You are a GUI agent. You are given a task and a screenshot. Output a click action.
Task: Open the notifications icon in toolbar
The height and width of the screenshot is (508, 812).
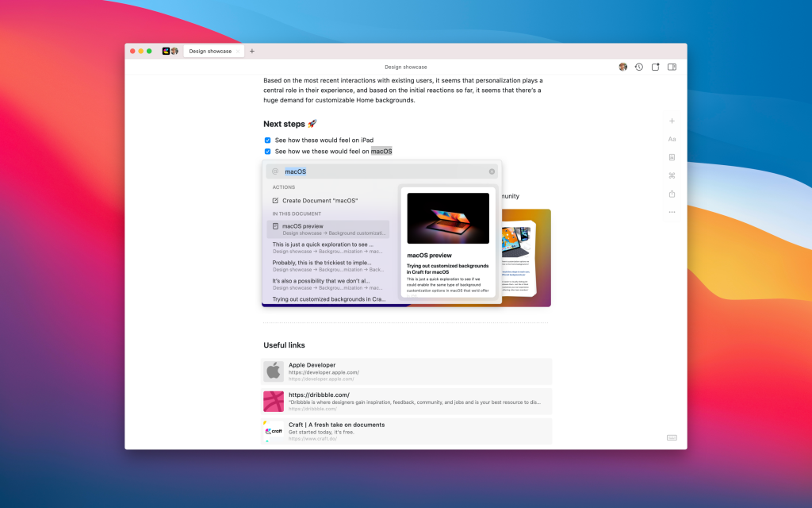coord(656,67)
